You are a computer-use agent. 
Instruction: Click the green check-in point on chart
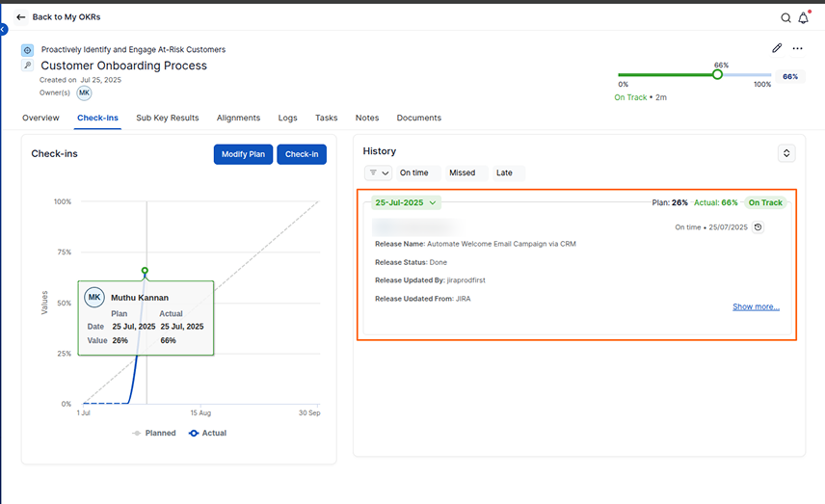click(145, 271)
